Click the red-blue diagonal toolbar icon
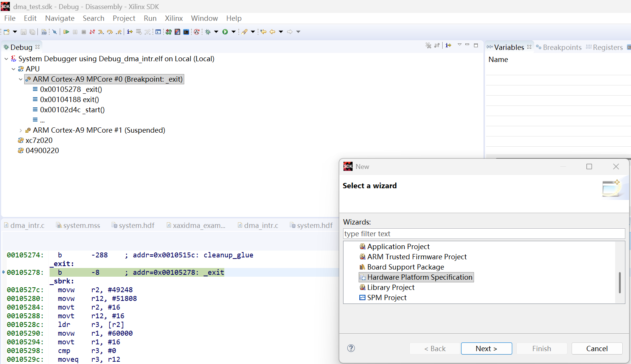631x364 pixels. click(177, 32)
